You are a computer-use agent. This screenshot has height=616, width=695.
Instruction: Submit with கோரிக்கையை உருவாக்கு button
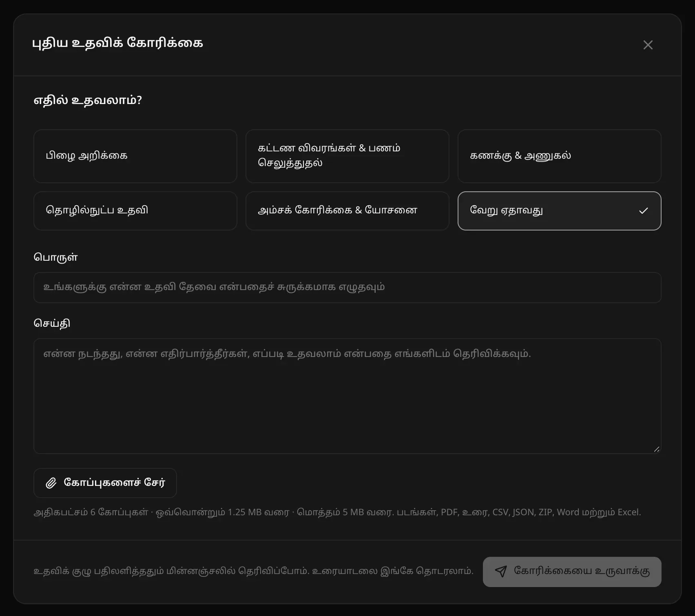click(572, 572)
